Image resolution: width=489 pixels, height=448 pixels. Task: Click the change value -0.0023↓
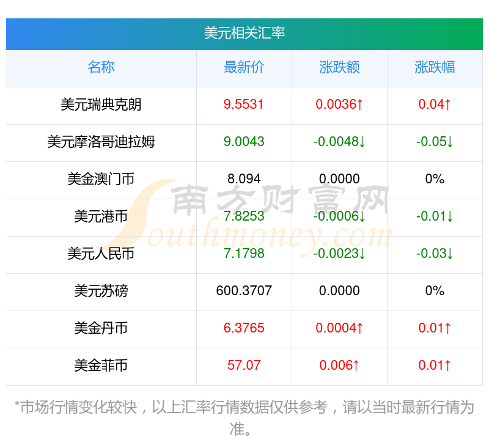click(339, 254)
